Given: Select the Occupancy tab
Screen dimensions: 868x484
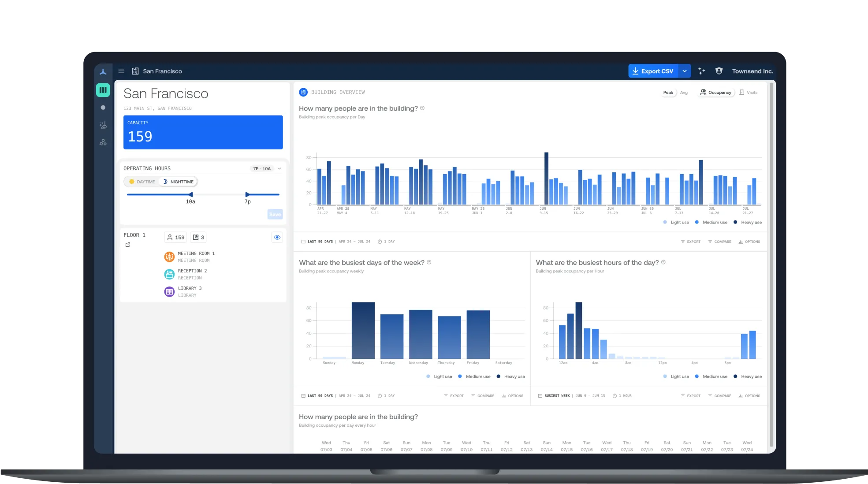Looking at the screenshot, I should (x=715, y=93).
